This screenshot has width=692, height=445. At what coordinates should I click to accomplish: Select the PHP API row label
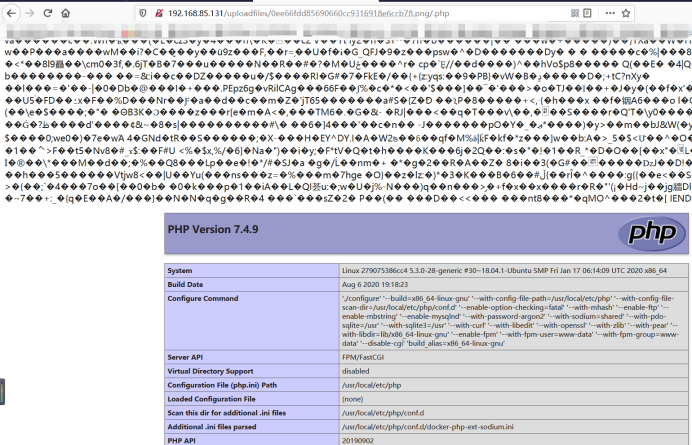coord(181,441)
